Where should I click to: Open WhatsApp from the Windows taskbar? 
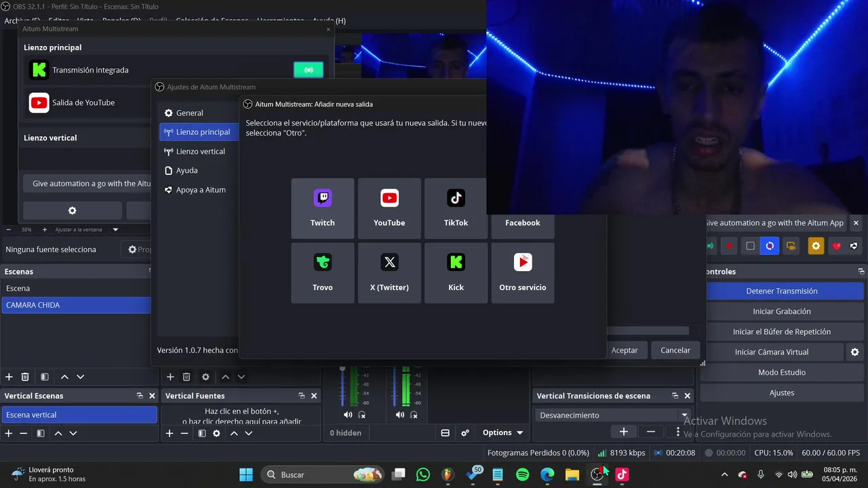tap(423, 474)
